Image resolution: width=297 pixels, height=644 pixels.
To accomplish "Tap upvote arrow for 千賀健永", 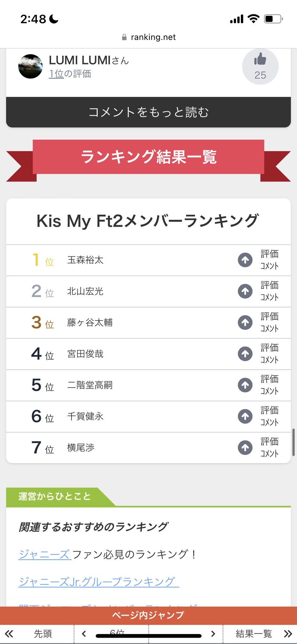I will point(245,416).
